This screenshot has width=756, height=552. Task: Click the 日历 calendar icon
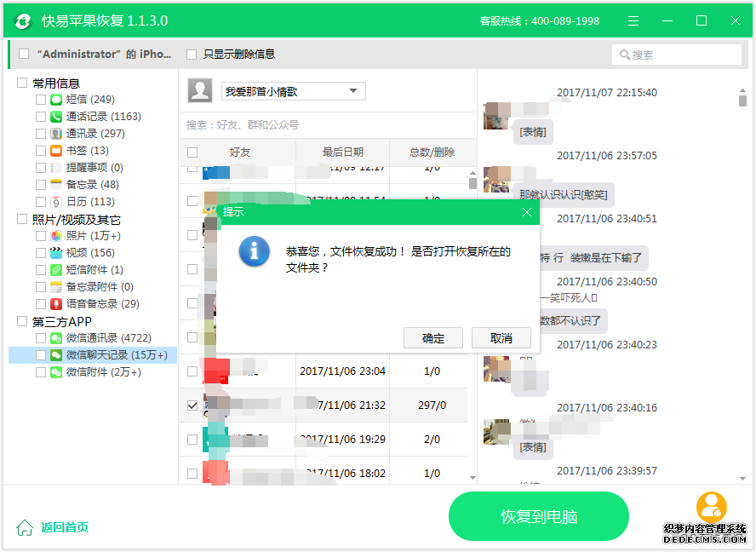click(x=56, y=201)
